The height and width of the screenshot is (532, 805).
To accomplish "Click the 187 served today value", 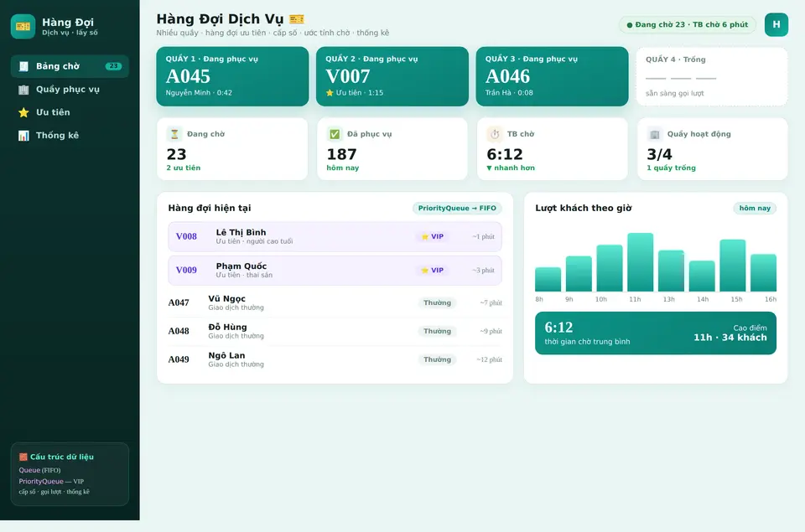I will (x=341, y=154).
